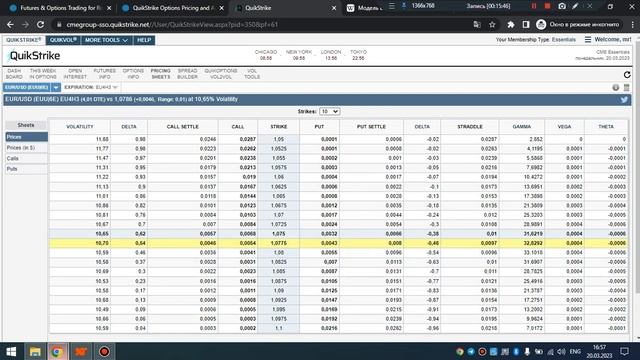Click the volume speaker tray icon
640x360 pixels.
pyautogui.click(x=561, y=351)
